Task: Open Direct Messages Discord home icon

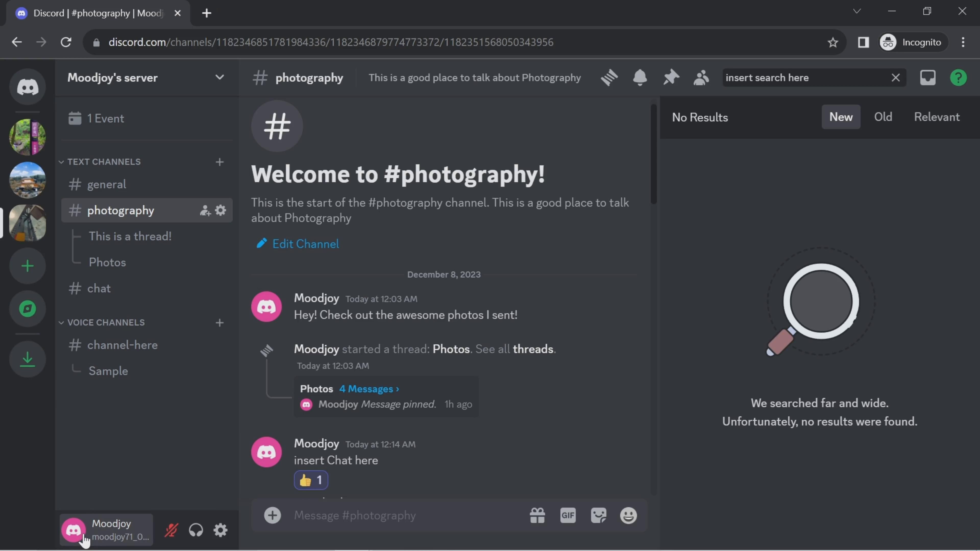Action: [x=27, y=87]
